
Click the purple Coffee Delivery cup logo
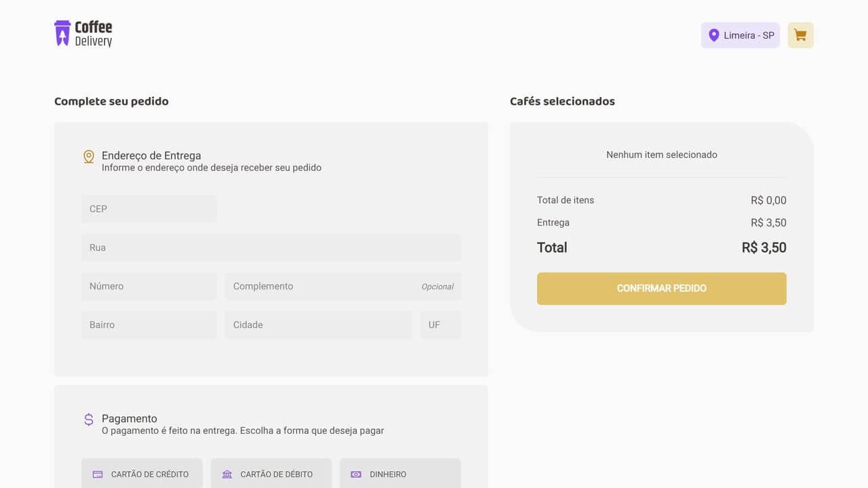(x=62, y=32)
